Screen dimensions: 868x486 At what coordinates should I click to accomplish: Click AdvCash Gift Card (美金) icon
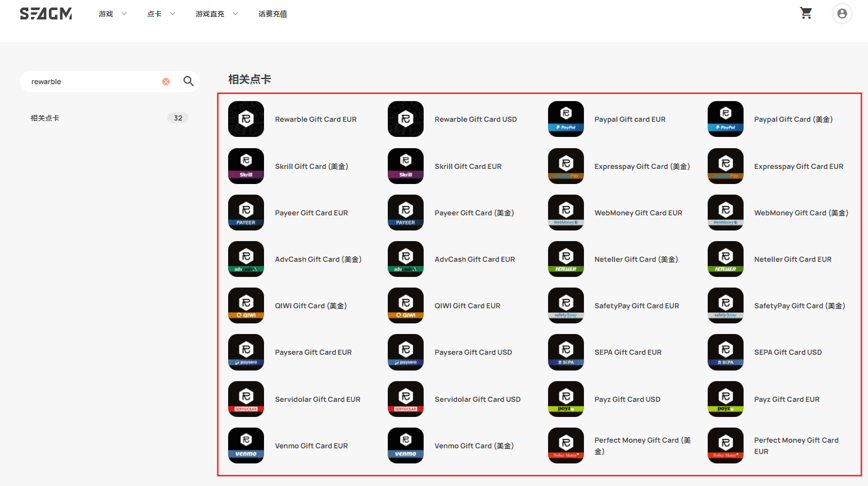click(x=246, y=259)
